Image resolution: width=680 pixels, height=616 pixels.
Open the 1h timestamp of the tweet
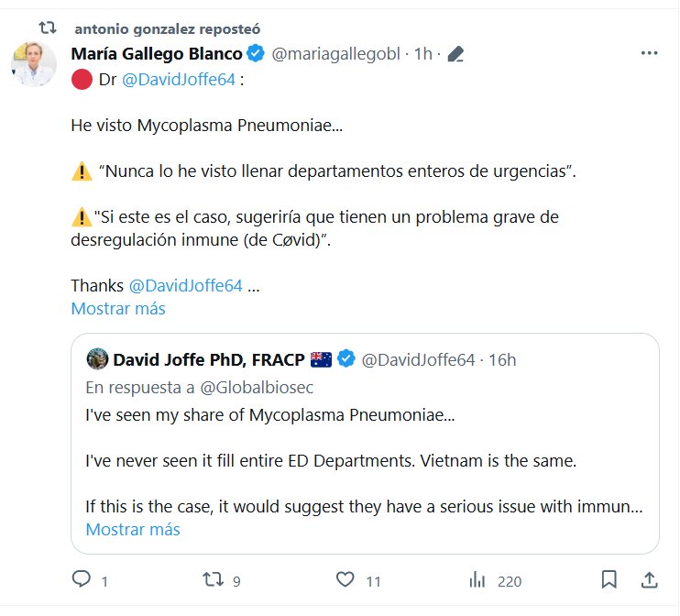422,54
